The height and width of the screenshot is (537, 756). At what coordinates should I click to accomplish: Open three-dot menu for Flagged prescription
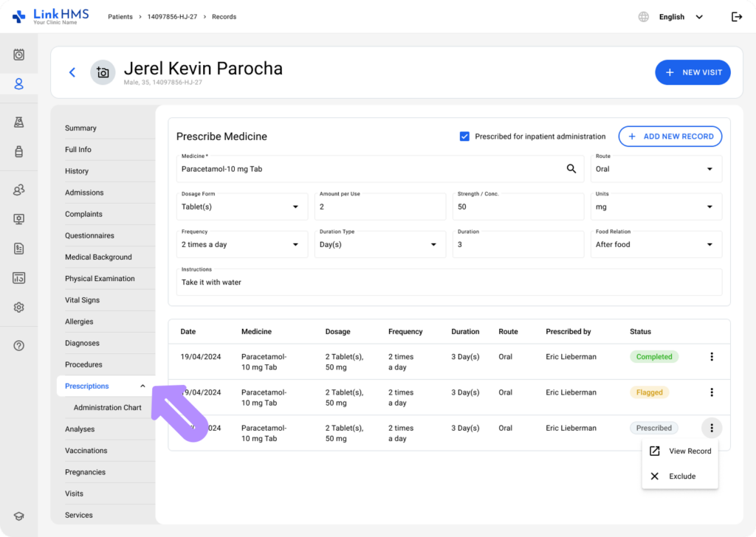(x=712, y=392)
